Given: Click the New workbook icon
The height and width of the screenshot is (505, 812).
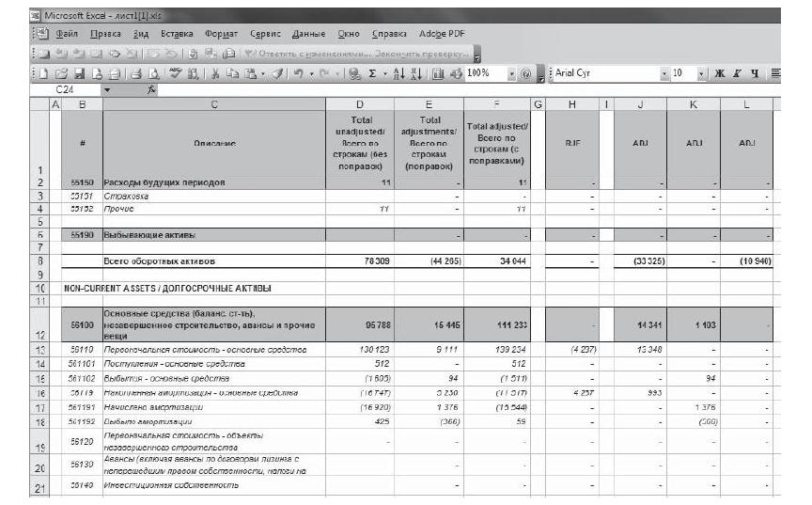Looking at the screenshot, I should tap(44, 74).
